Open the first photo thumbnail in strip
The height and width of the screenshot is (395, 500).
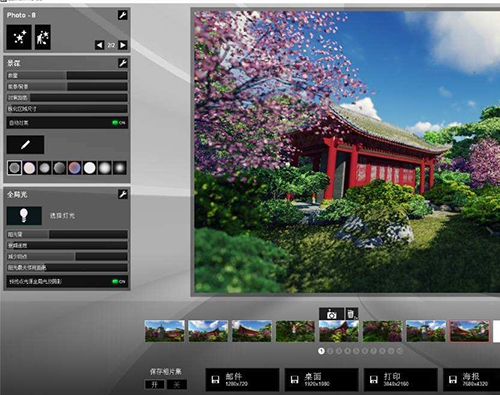click(165, 331)
